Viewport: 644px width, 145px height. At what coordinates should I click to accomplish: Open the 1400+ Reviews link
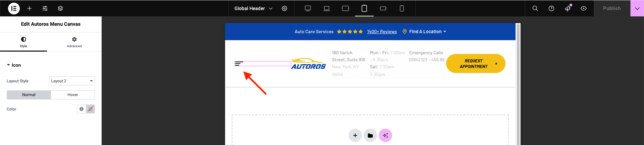(382, 32)
